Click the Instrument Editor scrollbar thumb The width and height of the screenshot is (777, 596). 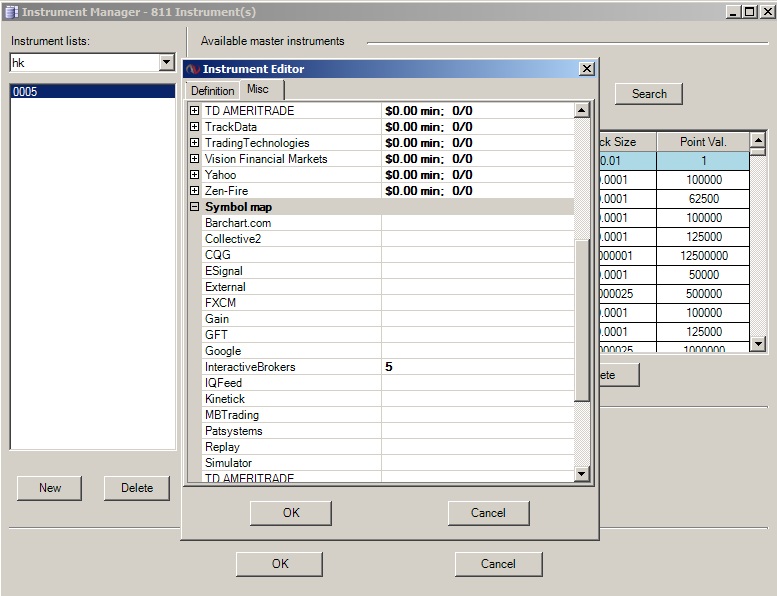(582, 320)
